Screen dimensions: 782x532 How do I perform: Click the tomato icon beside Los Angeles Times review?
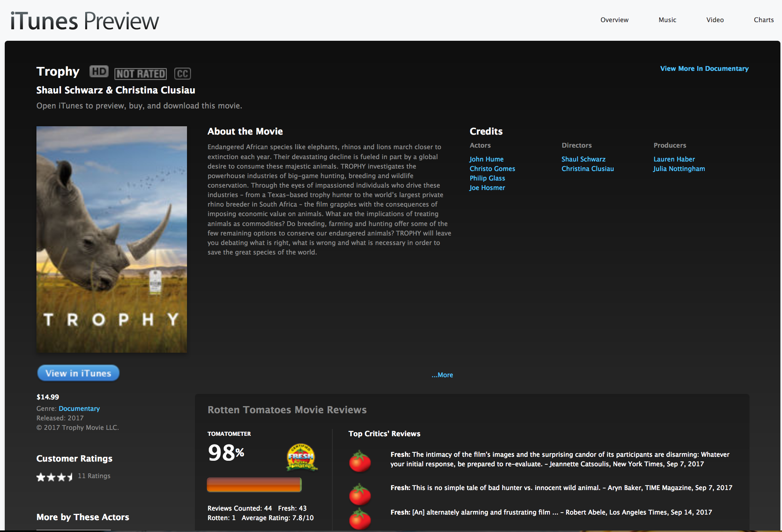pyautogui.click(x=360, y=519)
